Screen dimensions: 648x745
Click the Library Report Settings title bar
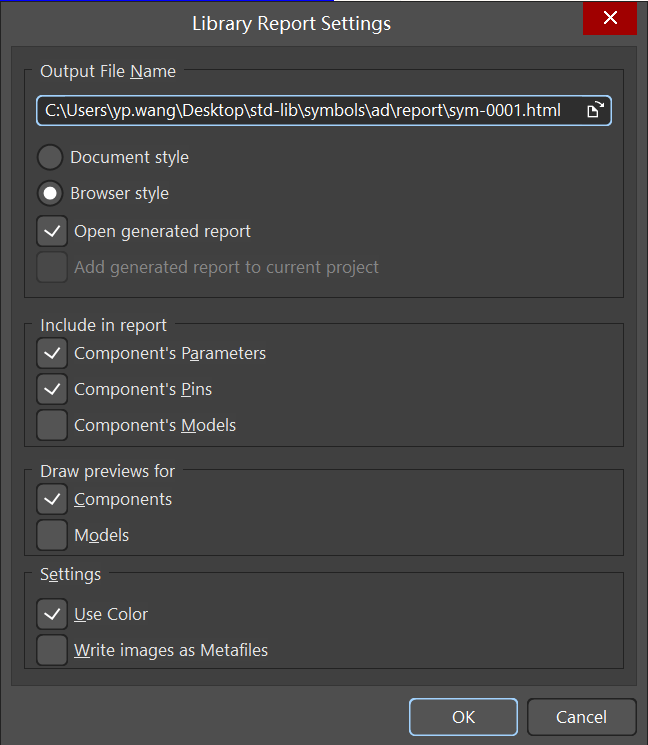tap(290, 22)
